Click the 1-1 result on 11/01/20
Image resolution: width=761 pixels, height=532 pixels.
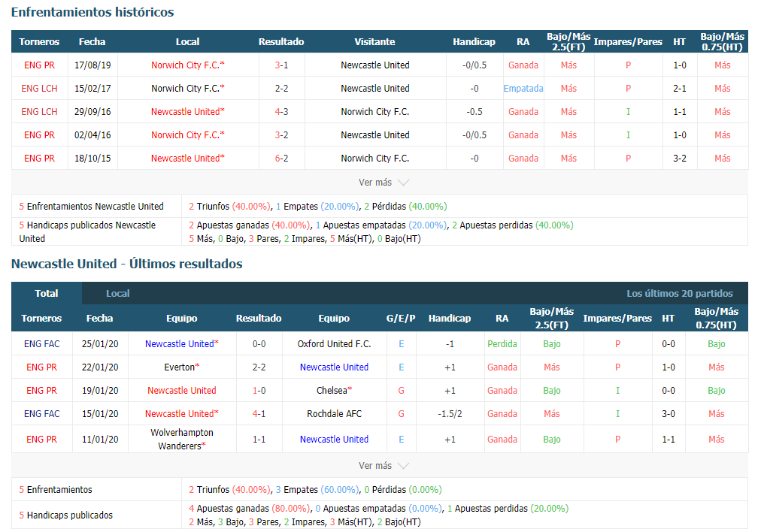[x=259, y=439]
